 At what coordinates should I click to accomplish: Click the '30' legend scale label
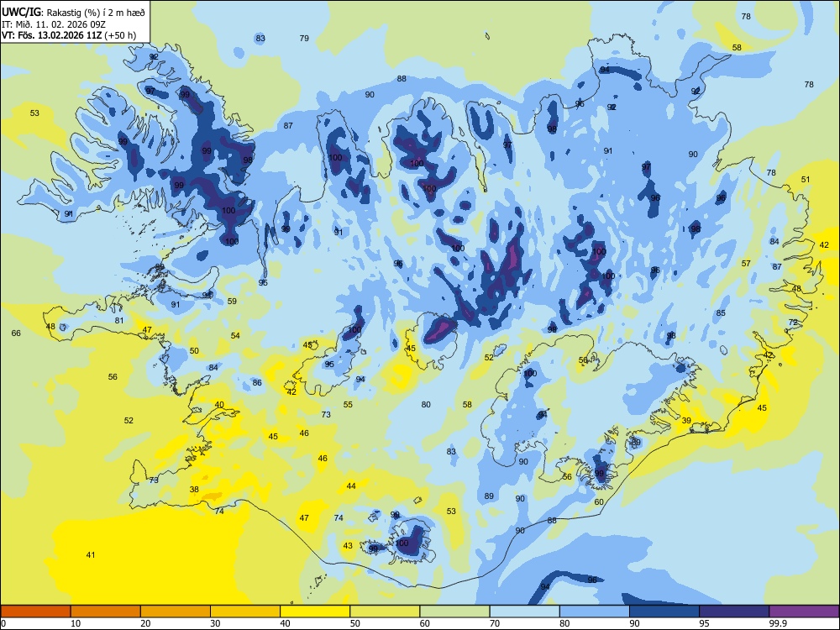[x=215, y=623]
